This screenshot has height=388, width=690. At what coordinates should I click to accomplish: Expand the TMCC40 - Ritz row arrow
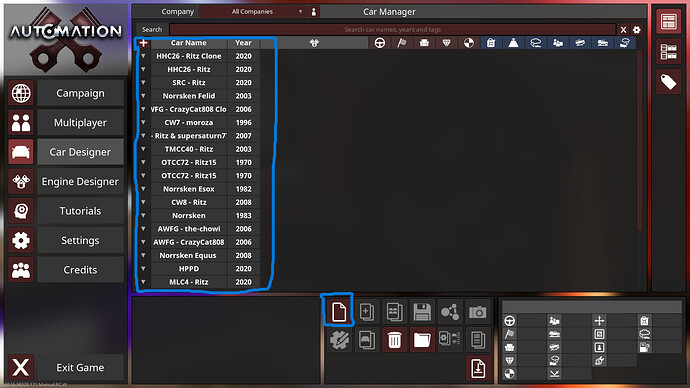(143, 149)
